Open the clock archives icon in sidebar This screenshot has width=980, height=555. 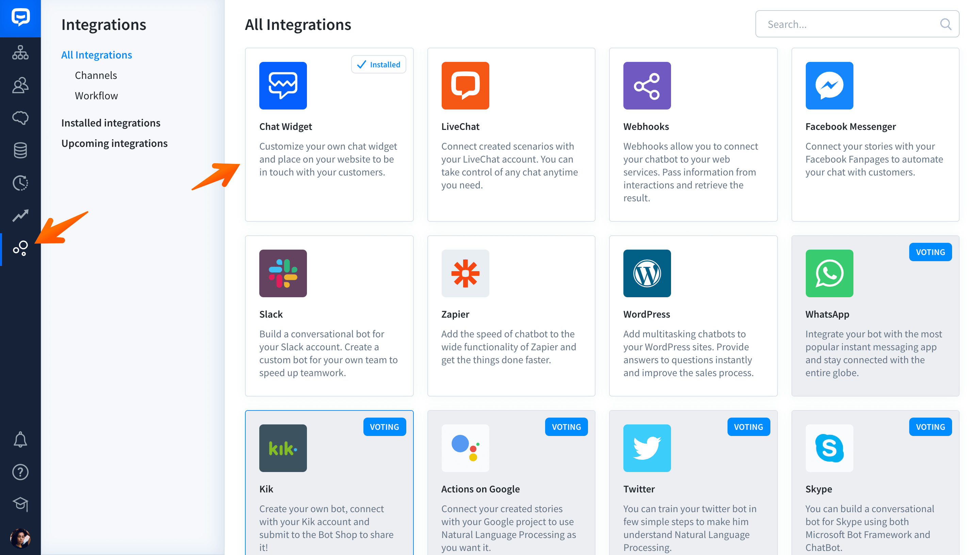[20, 183]
